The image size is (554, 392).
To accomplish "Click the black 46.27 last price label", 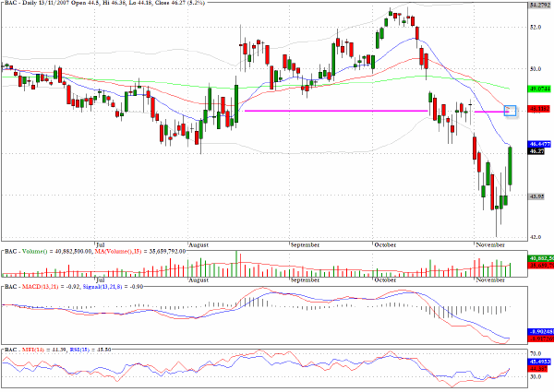I will coord(536,151).
